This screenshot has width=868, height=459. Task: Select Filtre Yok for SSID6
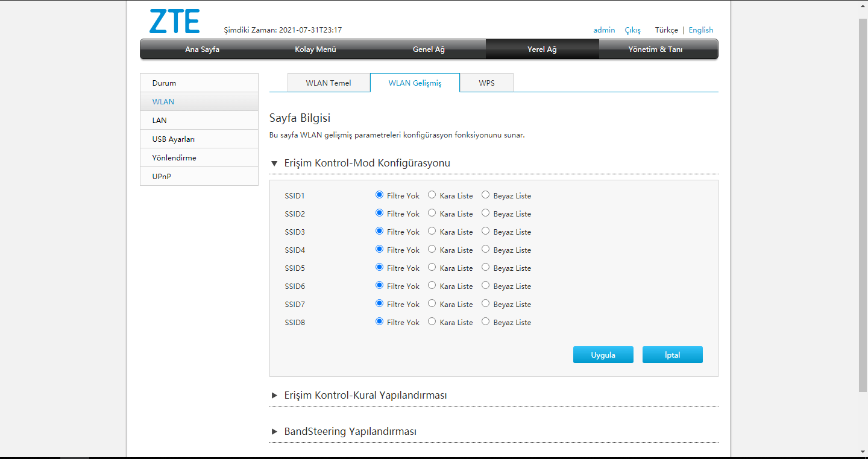point(379,285)
